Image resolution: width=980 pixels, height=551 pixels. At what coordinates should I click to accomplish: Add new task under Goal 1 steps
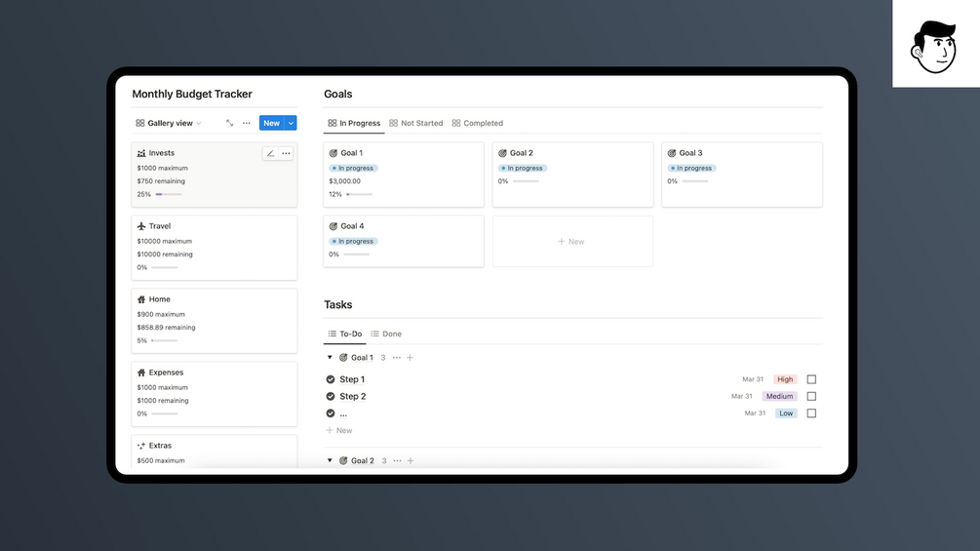pos(339,430)
